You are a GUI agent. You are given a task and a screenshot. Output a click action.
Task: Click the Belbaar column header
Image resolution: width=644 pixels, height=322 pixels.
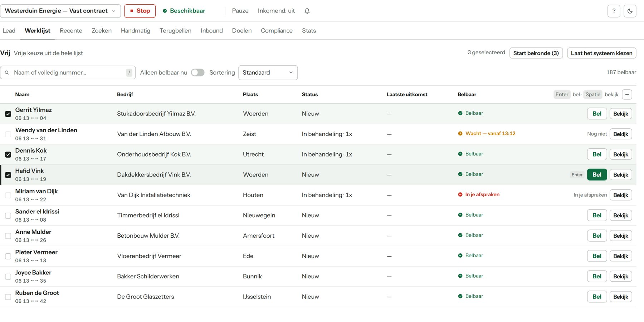point(467,95)
